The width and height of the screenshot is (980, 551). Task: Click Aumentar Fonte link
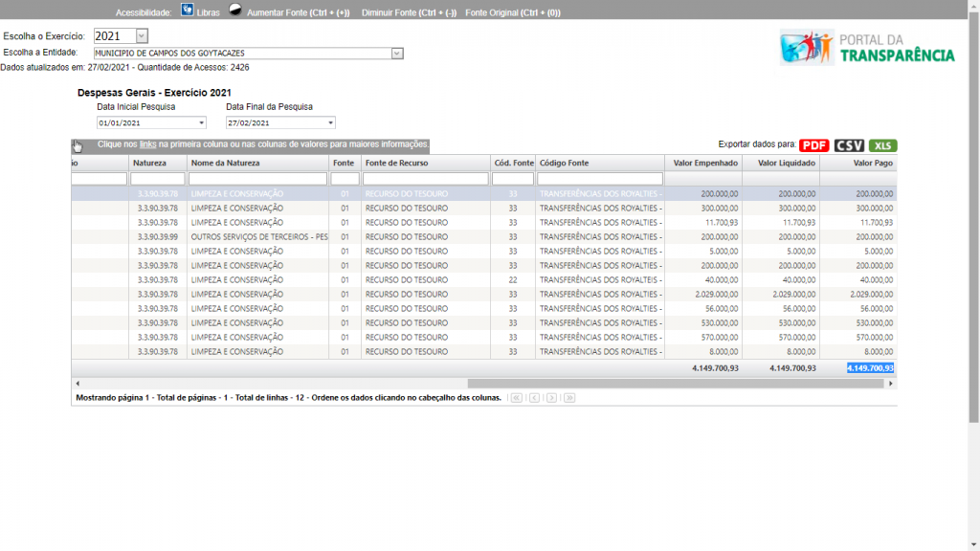pyautogui.click(x=299, y=12)
